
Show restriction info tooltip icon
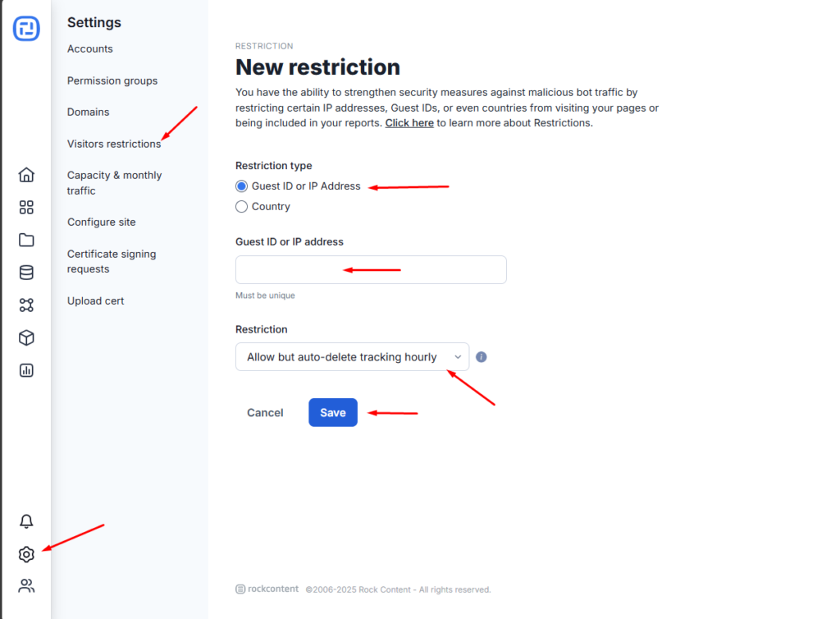click(x=481, y=357)
